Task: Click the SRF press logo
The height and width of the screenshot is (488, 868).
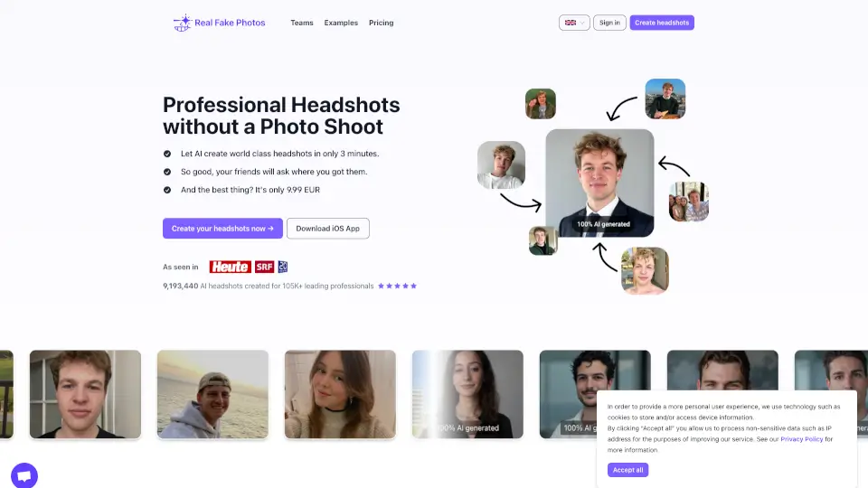Action: point(264,267)
